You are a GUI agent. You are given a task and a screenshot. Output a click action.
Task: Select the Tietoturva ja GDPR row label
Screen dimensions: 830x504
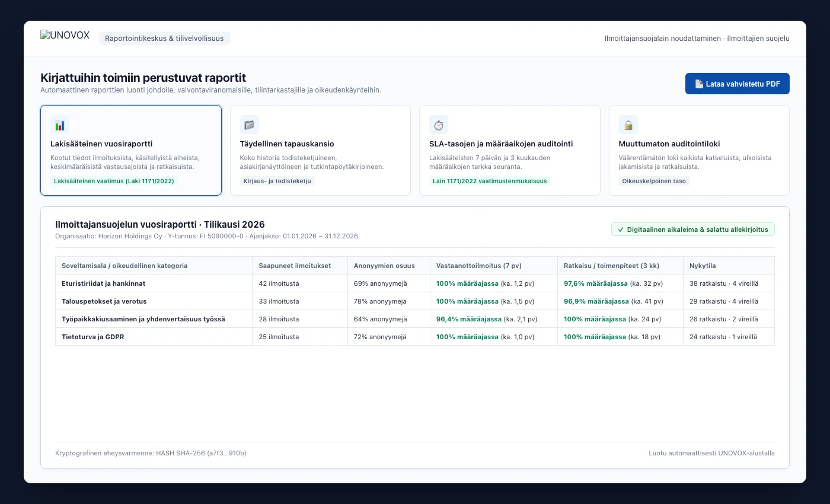click(93, 337)
